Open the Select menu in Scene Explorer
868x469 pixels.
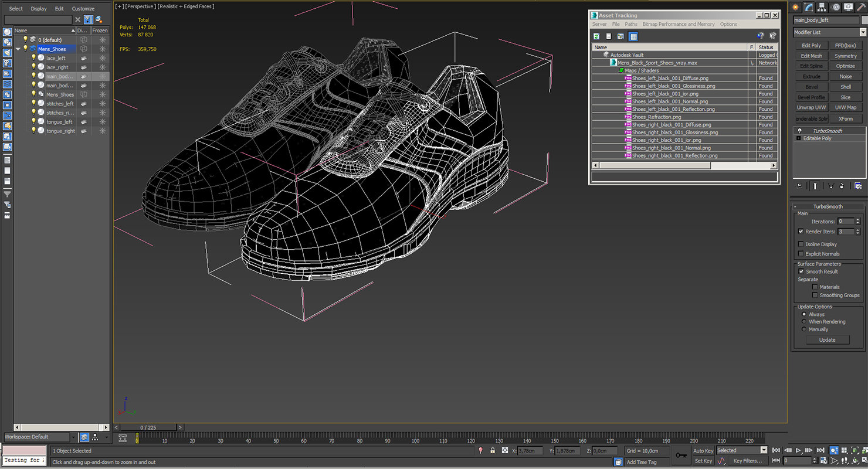(16, 9)
